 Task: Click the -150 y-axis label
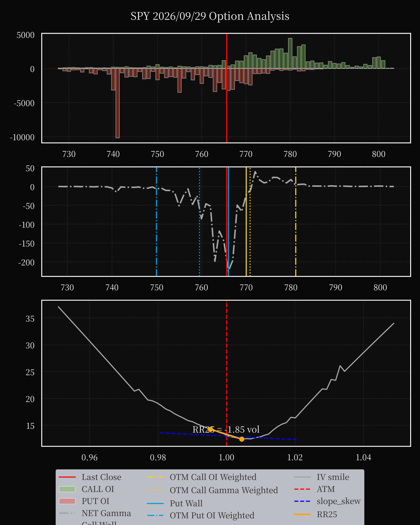[x=27, y=244]
